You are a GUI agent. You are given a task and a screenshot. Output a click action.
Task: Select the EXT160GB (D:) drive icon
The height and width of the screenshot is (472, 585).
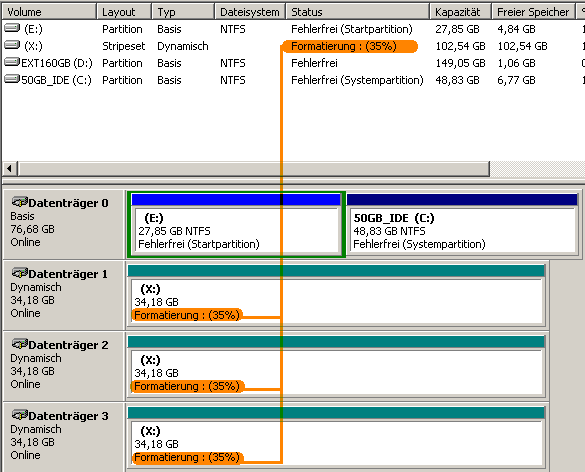[x=12, y=62]
